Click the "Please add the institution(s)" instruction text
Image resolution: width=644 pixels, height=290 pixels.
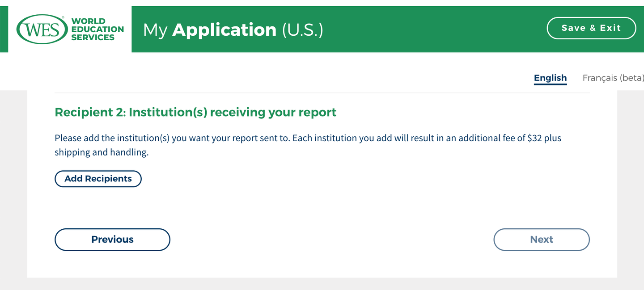tap(112, 138)
